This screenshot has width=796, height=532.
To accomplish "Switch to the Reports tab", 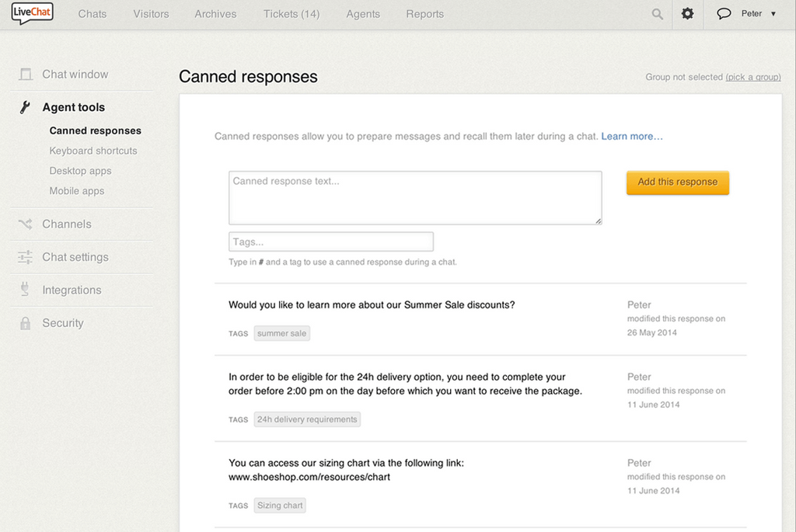I will pos(424,14).
